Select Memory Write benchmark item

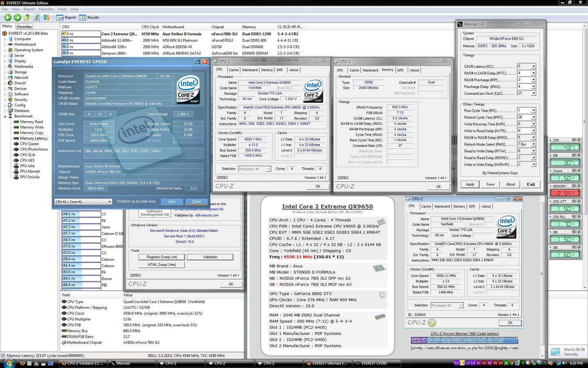pyautogui.click(x=29, y=127)
